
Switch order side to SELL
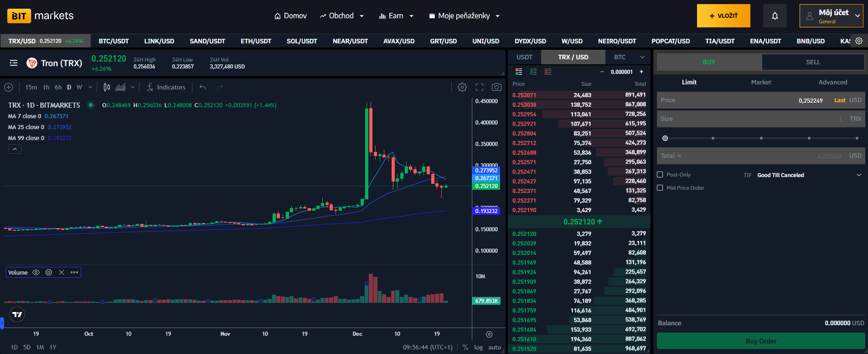[x=813, y=62]
